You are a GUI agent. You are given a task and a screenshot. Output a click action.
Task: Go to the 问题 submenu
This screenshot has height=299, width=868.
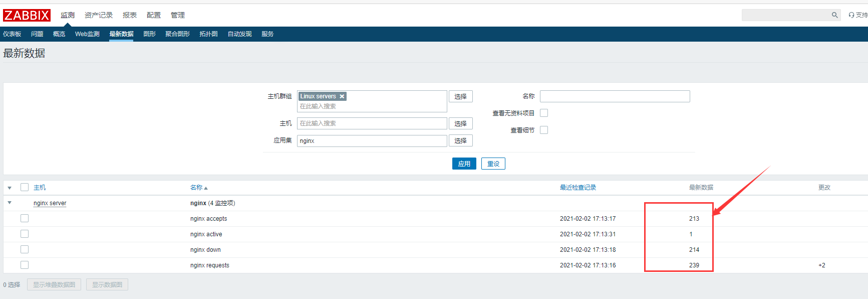point(37,34)
